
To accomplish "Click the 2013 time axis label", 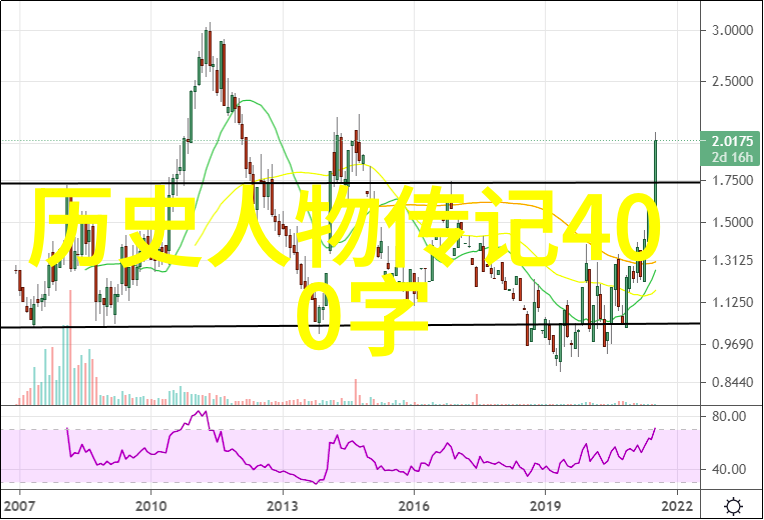I will coord(282,506).
